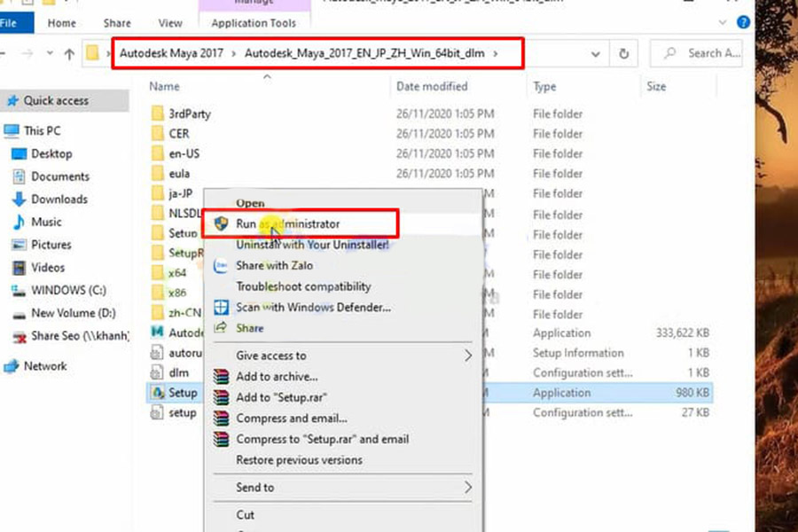Image resolution: width=798 pixels, height=532 pixels.
Task: Open recent locations dropdown arrow
Action: (x=50, y=53)
